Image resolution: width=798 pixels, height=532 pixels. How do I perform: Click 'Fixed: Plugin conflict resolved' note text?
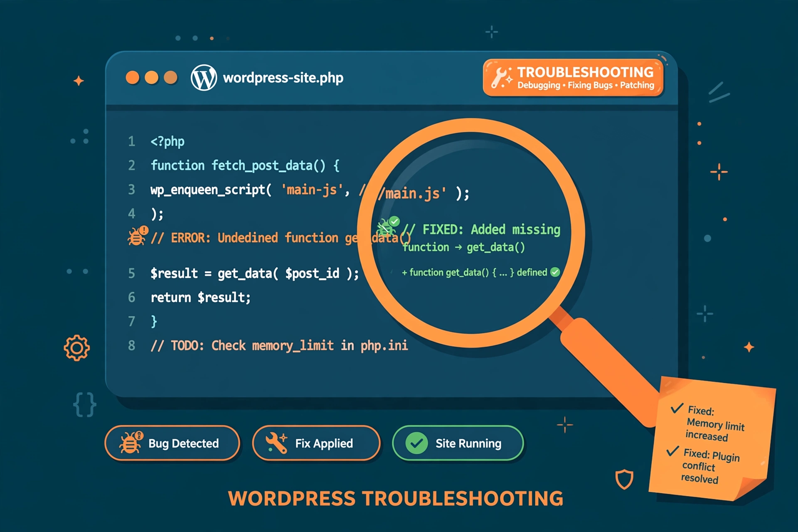pos(710,466)
